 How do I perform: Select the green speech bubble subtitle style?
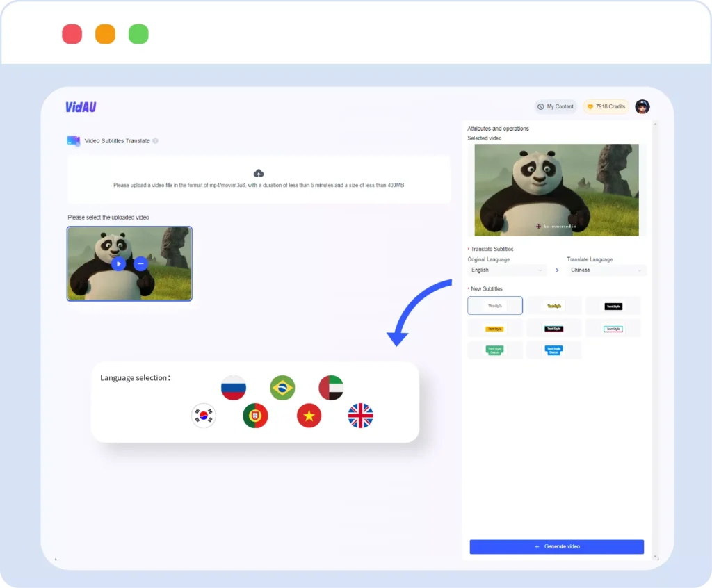(x=495, y=350)
